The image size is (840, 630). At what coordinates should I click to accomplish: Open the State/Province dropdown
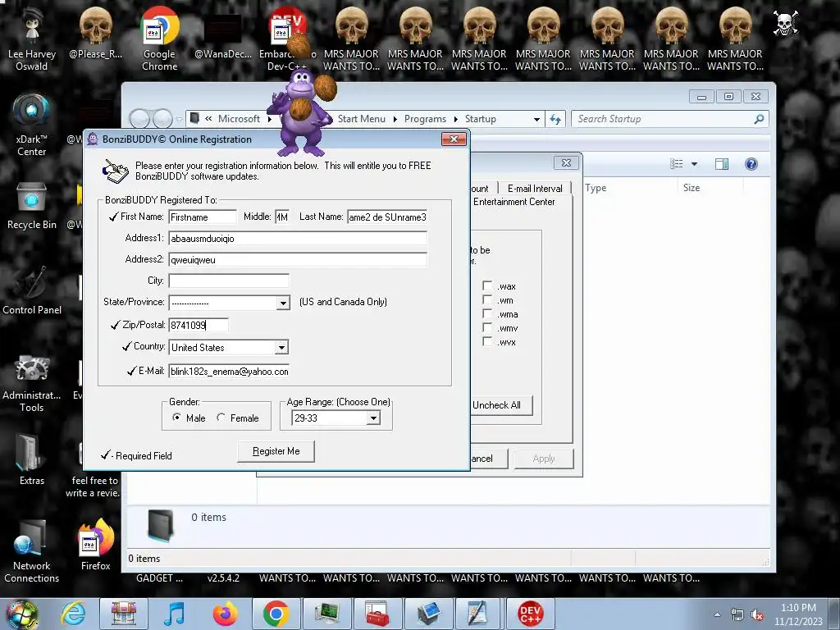pos(283,303)
